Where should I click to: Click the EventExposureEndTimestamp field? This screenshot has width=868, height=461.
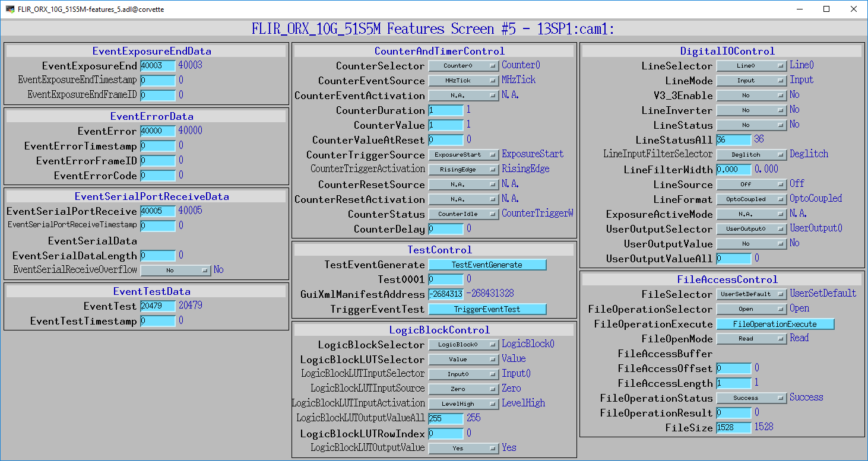click(158, 80)
